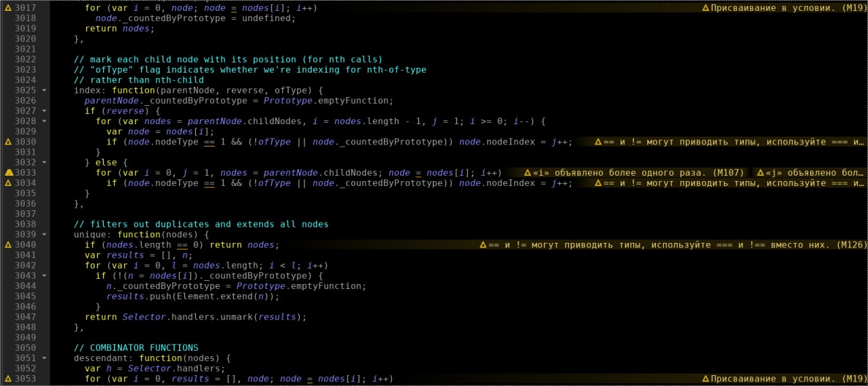Collapse the if (reverse) block at line 3027
The width and height of the screenshot is (868, 386).
click(x=44, y=111)
